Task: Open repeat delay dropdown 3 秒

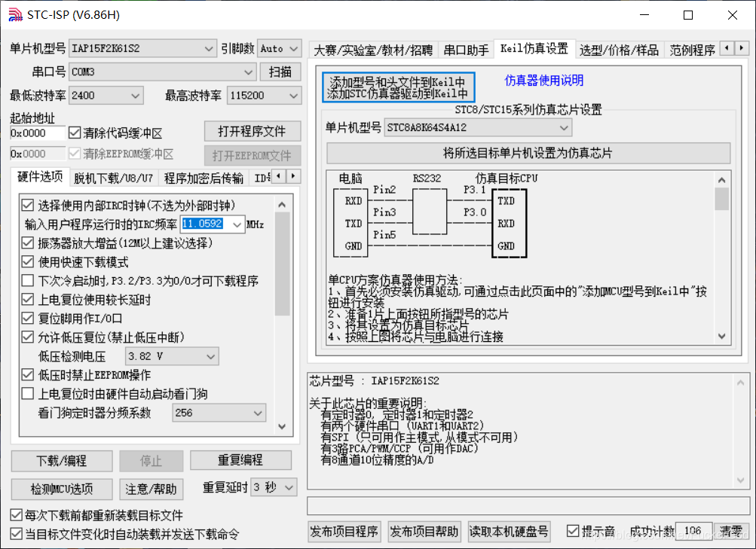Action: pyautogui.click(x=274, y=487)
